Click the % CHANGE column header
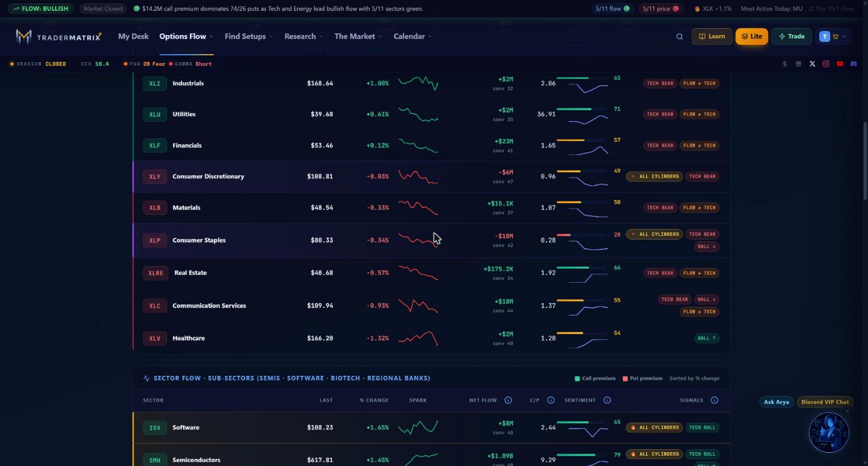This screenshot has width=868, height=466. (374, 400)
